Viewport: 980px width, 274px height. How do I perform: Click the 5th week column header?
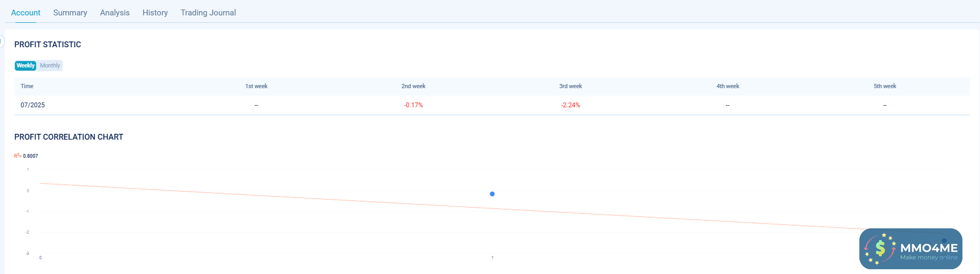(885, 86)
